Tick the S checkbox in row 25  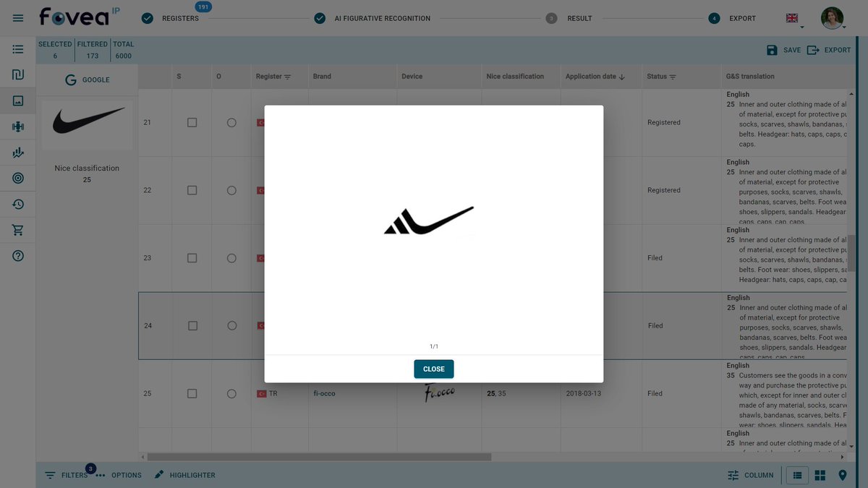(x=192, y=394)
